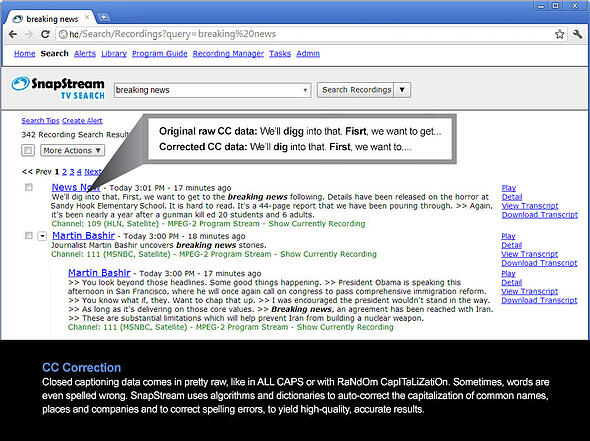Open the News Now recording title
This screenshot has height=441, width=590.
[76, 187]
